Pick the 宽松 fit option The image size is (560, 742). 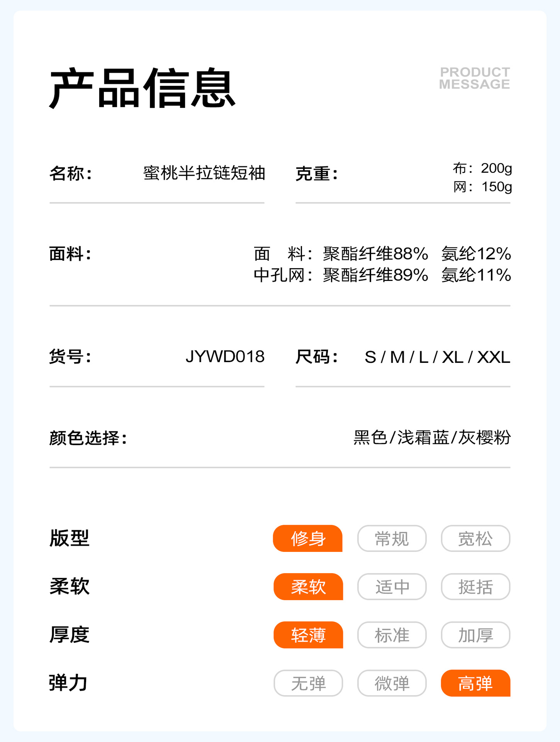pyautogui.click(x=475, y=538)
